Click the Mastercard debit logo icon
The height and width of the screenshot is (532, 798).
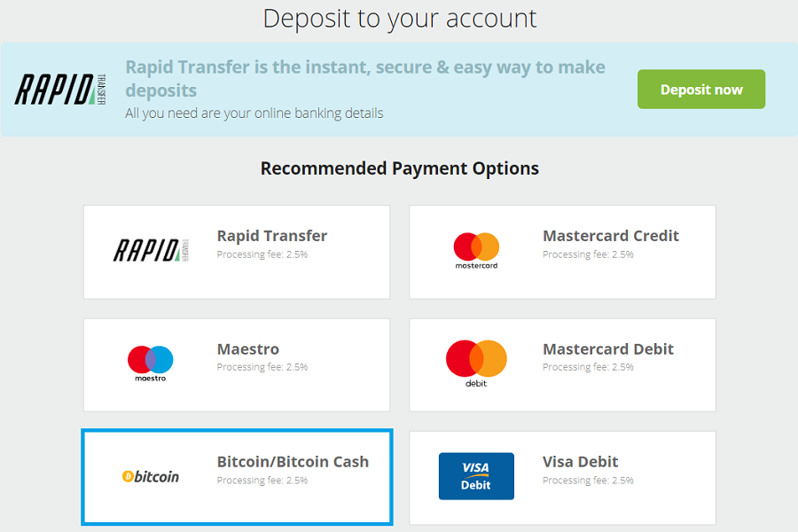(x=476, y=364)
